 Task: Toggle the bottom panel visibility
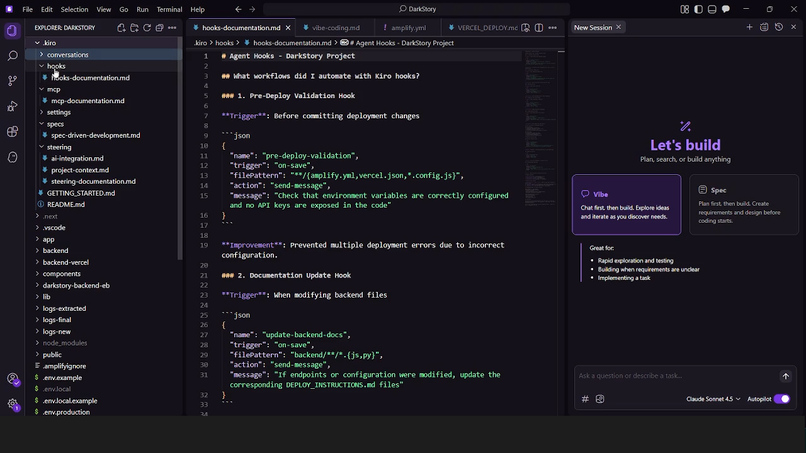point(712,9)
